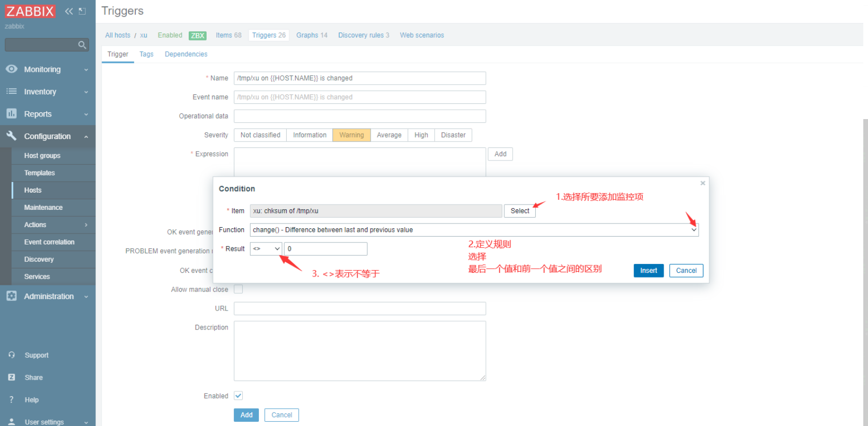Open Monitoring menu via eye icon

coord(12,69)
